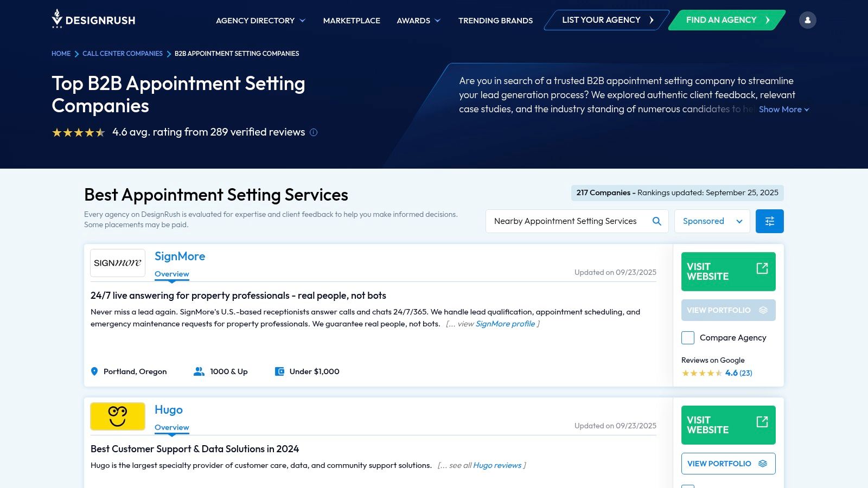
Task: Open the Sponsored sort dropdown
Action: (712, 221)
